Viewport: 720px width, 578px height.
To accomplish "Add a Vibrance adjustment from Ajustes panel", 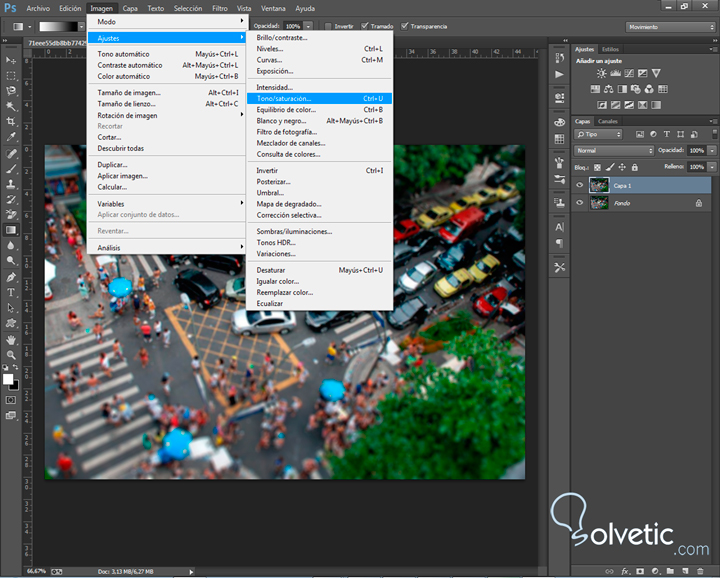I will 656,73.
